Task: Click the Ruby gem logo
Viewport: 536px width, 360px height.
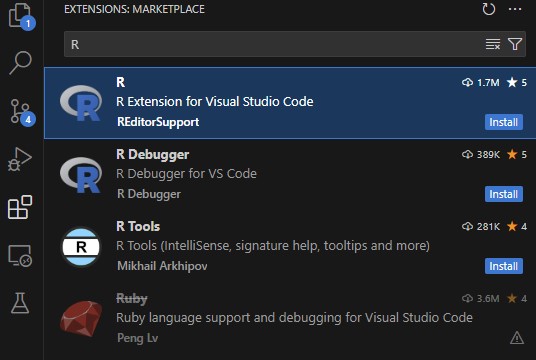Action: 81,319
